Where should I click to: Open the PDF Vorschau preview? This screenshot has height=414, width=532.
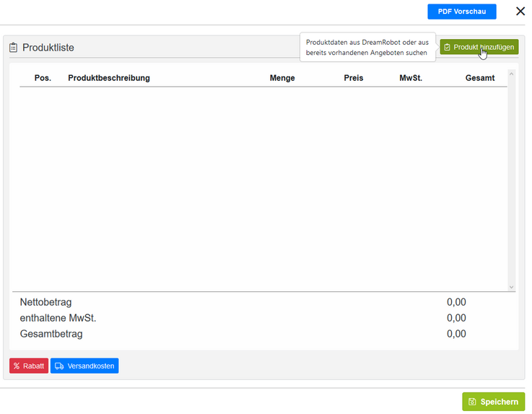462,12
